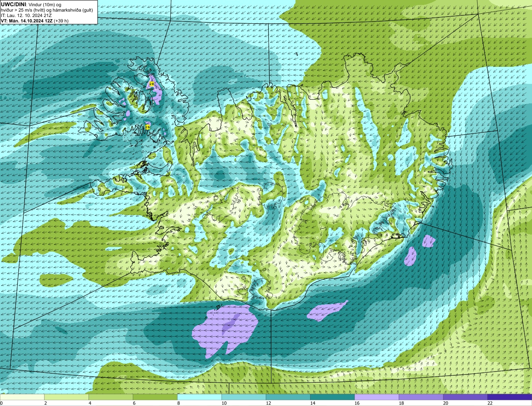Select the 16–18 m/s light purple legend swatch
The image size is (532, 406).
(377, 397)
